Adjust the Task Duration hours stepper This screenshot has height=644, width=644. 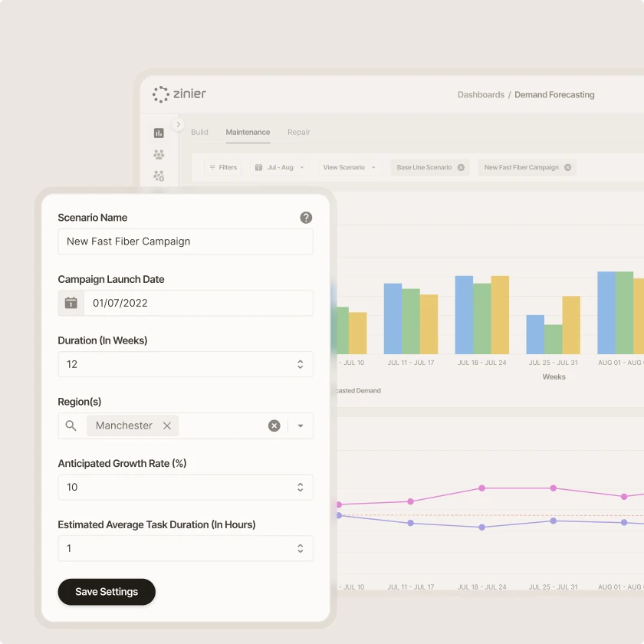click(x=301, y=548)
